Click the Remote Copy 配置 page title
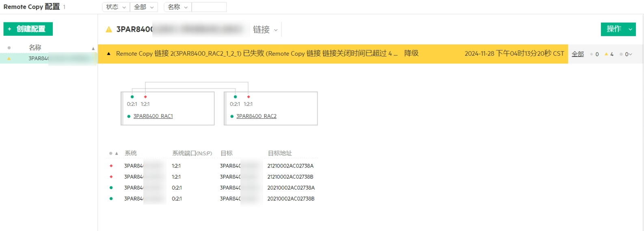 point(32,7)
